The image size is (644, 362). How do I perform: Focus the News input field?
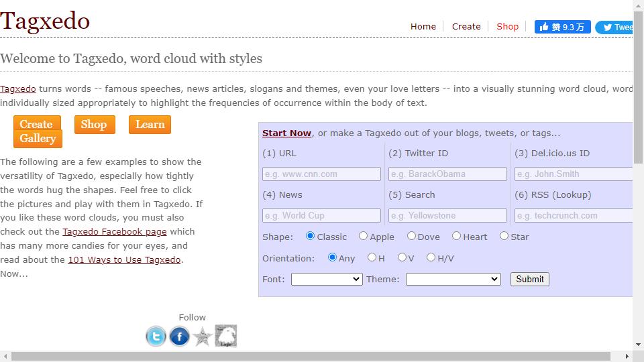tap(321, 215)
